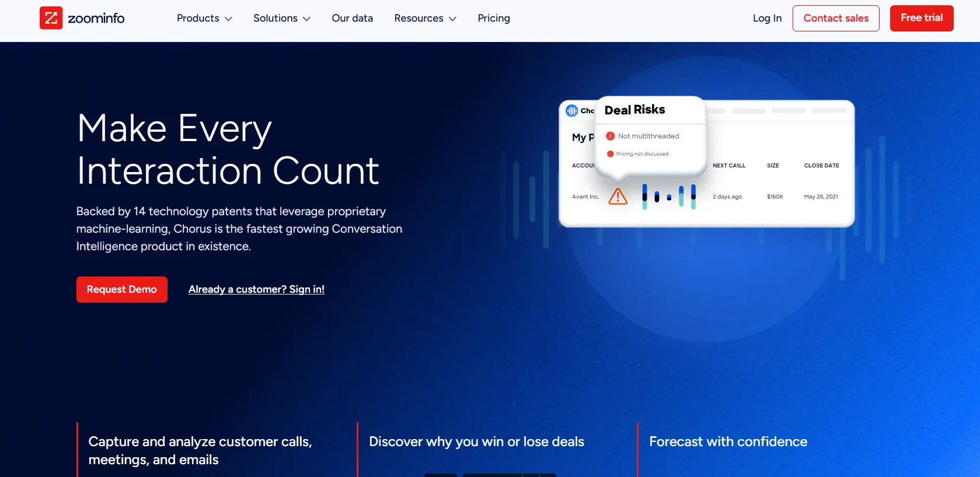
Task: Click red dot beside Pricing not discussed
Action: 610,154
